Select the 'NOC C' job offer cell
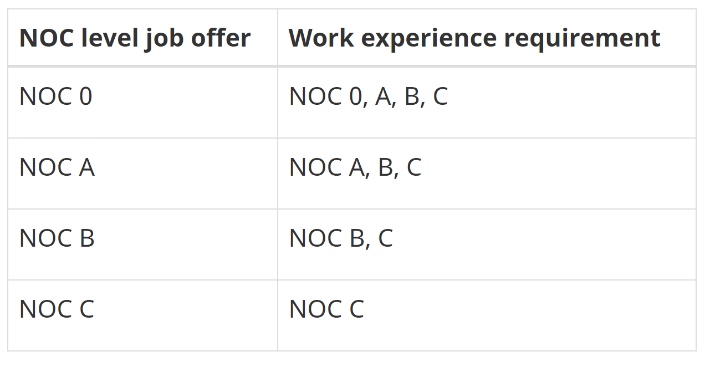Image resolution: width=710 pixels, height=367 pixels. pos(142,315)
